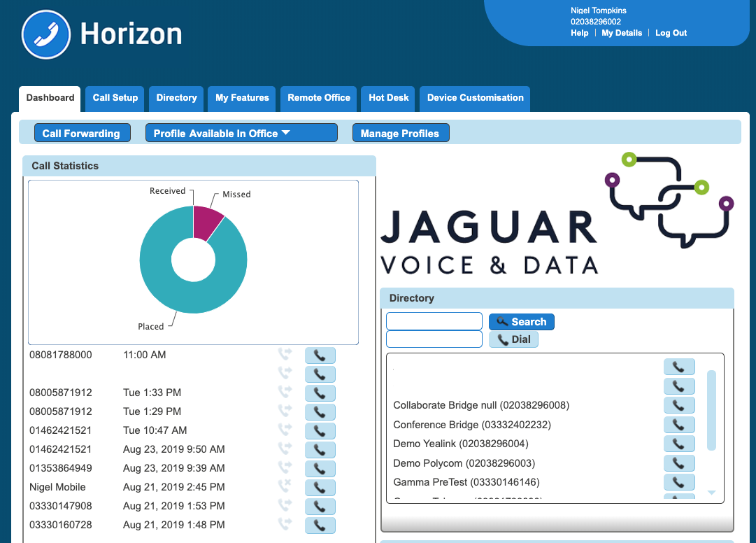
Task: Call Demo Polycom using phone icon
Action: pos(678,463)
